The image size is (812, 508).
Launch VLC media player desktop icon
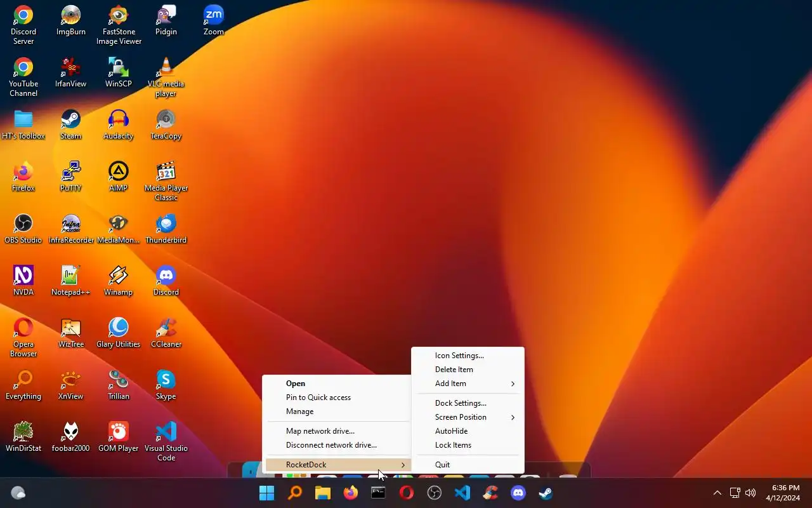(x=166, y=77)
